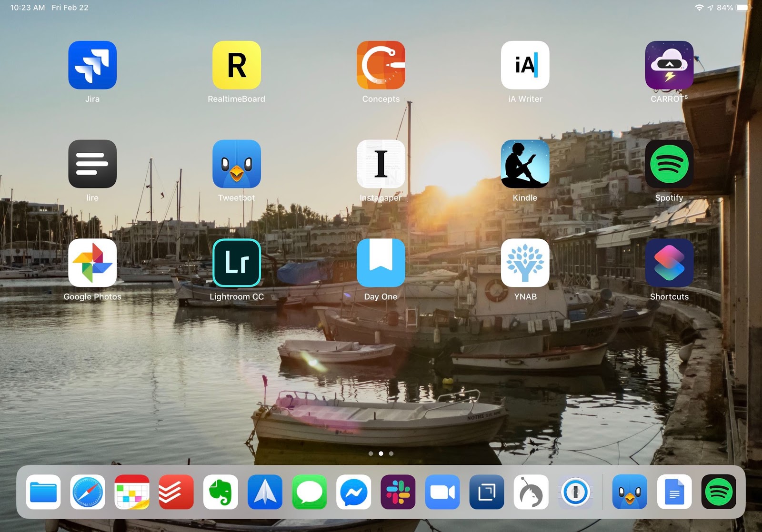The height and width of the screenshot is (532, 762).
Task: Open the dark blue overlapping-squares dock app
Action: coord(487,492)
